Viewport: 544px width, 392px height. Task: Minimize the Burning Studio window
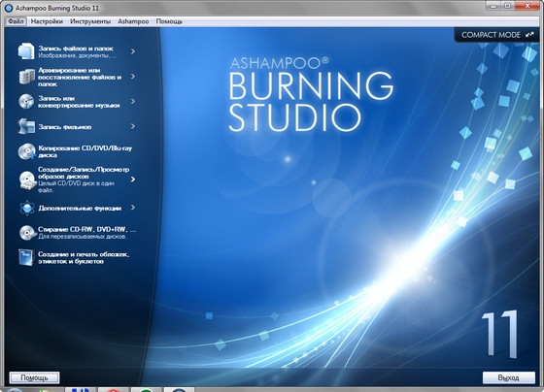point(493,6)
